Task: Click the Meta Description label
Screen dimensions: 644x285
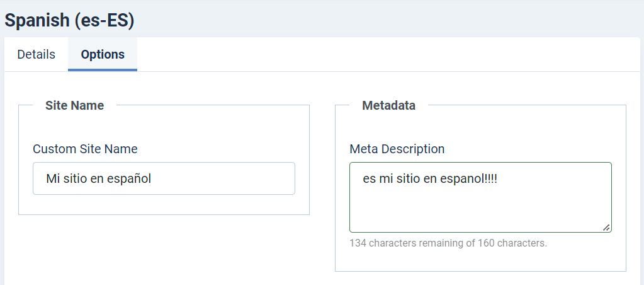Action: [x=397, y=149]
